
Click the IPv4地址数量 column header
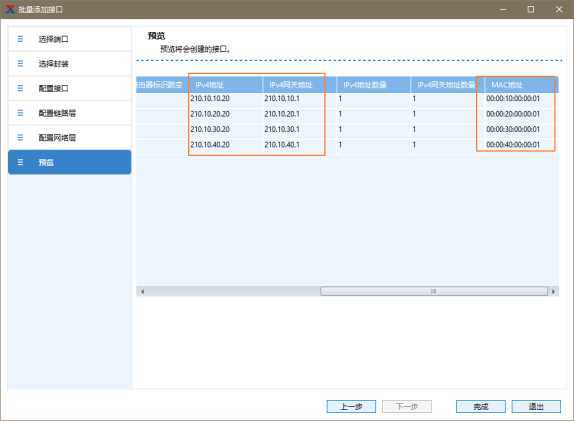(373, 85)
